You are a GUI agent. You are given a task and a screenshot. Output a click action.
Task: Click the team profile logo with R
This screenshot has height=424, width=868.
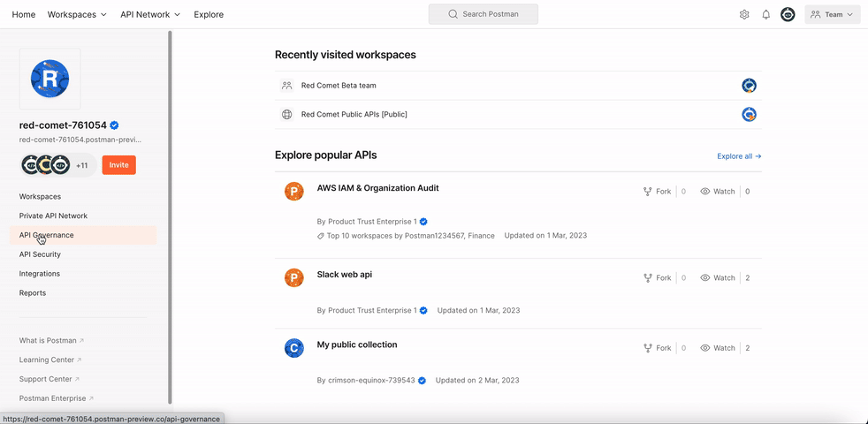coord(49,79)
